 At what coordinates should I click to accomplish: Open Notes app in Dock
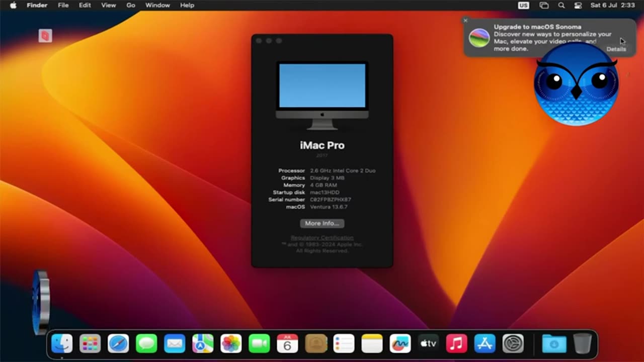click(x=372, y=344)
